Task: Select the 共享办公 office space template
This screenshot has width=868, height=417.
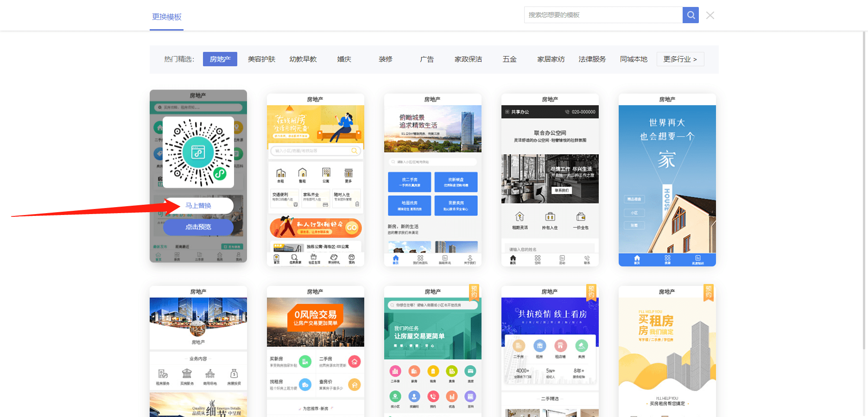Action: click(550, 181)
